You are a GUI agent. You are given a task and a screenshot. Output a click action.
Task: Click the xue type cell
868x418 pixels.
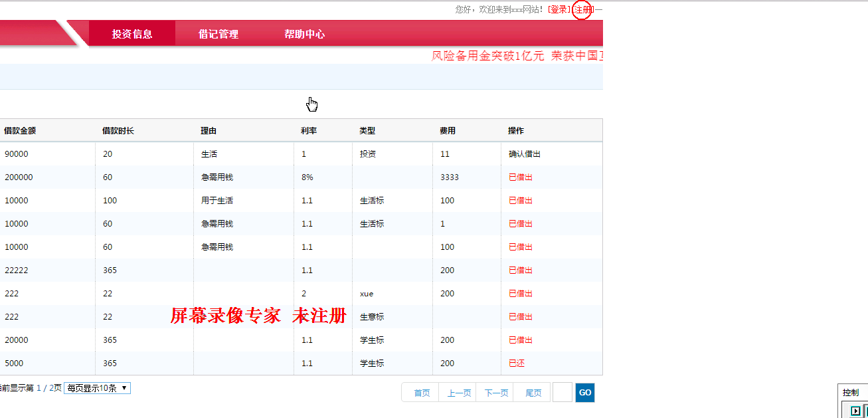click(367, 294)
